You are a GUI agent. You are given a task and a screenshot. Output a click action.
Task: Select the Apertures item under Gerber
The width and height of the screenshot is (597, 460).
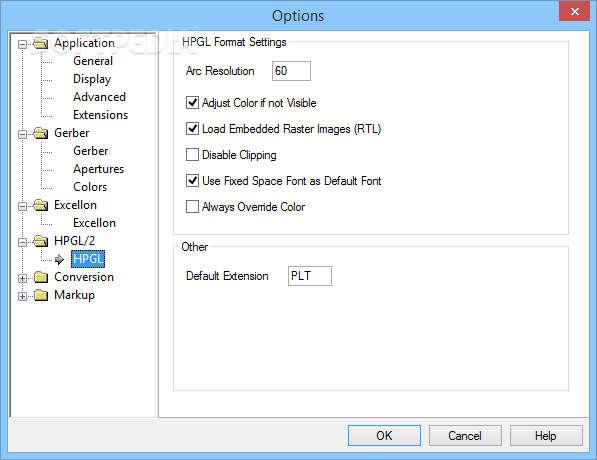(x=99, y=169)
